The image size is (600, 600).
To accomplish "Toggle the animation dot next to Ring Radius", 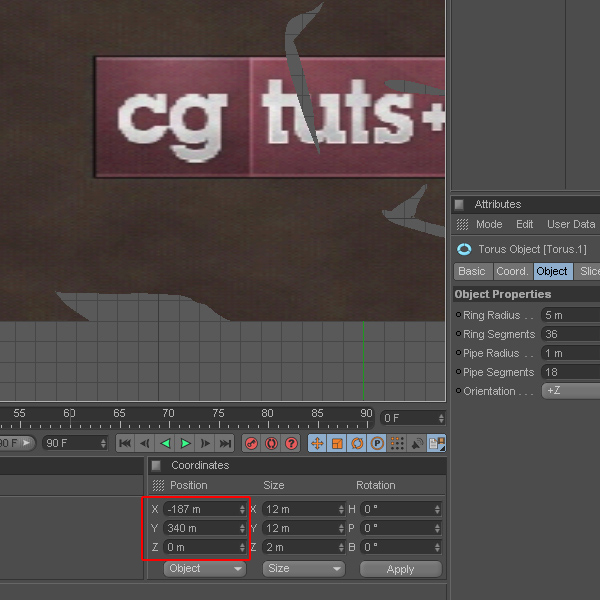I will click(x=458, y=315).
